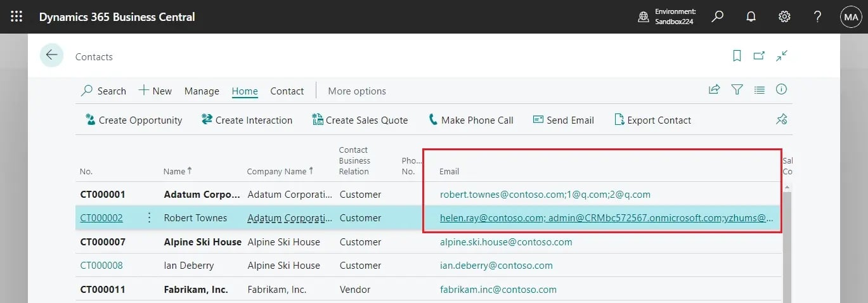Pin the action bar with pin icon
Image resolution: width=868 pixels, height=303 pixels.
click(781, 119)
